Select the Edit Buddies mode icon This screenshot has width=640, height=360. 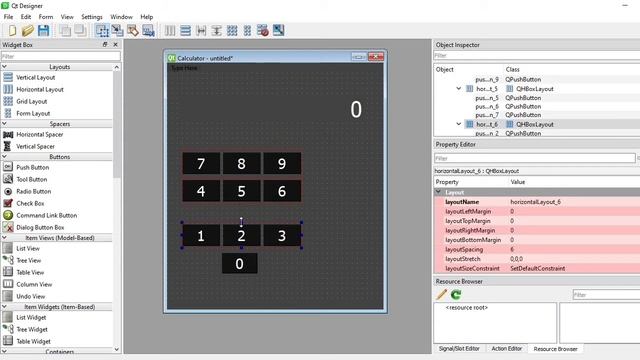133,31
